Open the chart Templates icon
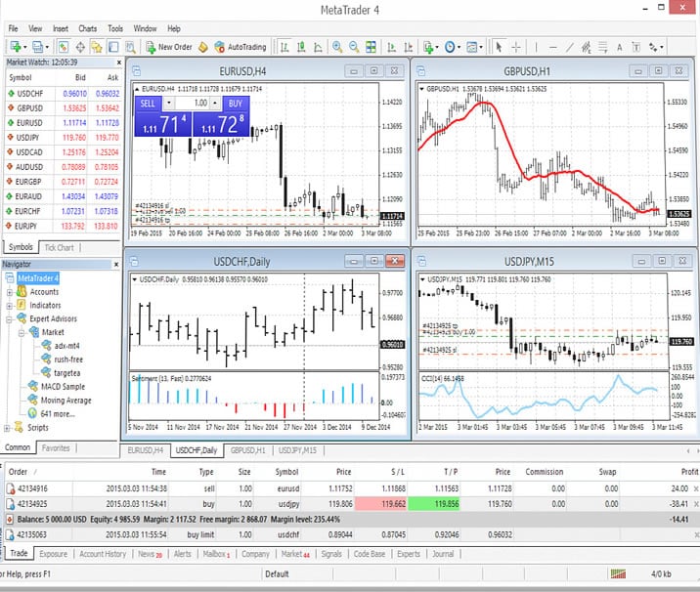700x592 pixels. [x=471, y=47]
